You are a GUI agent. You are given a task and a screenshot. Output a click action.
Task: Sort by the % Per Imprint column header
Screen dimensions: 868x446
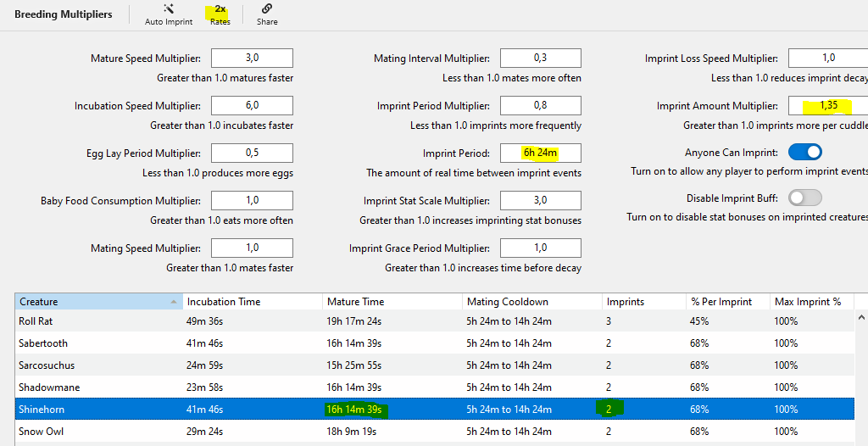pyautogui.click(x=728, y=301)
